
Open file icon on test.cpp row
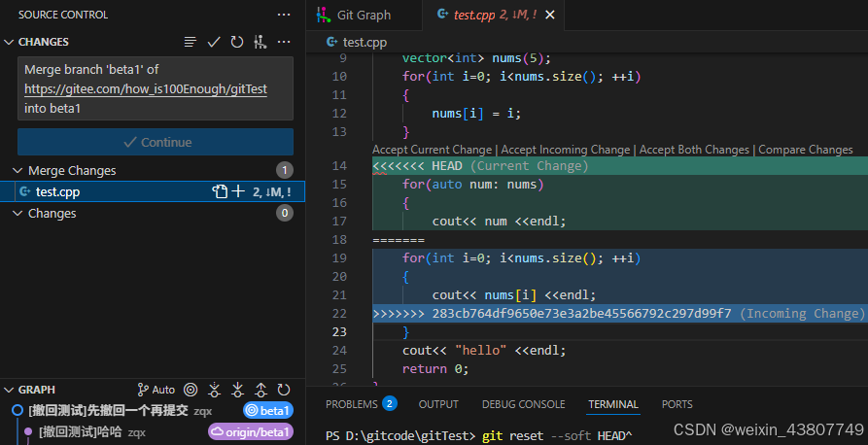pyautogui.click(x=220, y=191)
